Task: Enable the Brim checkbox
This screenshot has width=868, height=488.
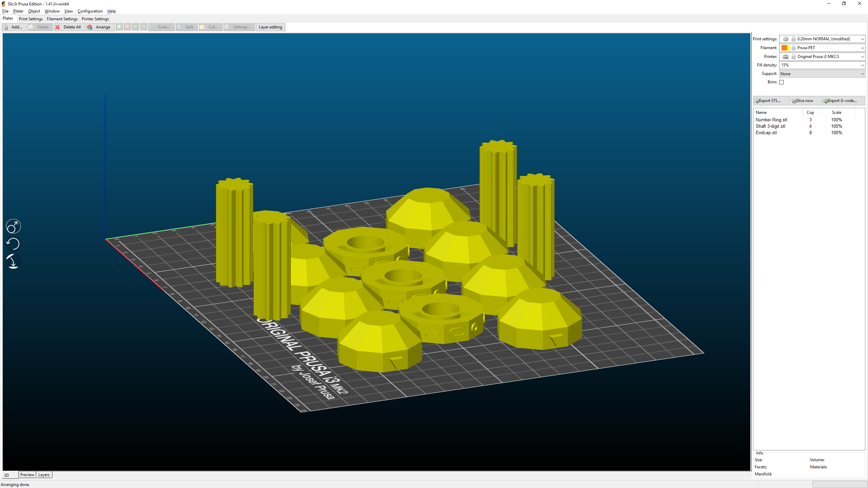Action: 782,82
